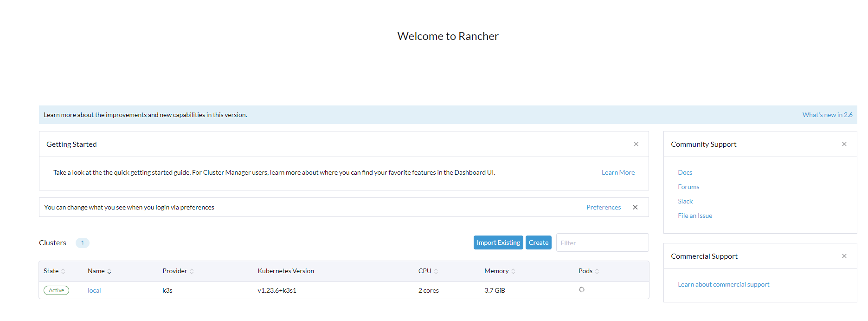Click the Kubernetes Version column header
The image size is (868, 321).
click(286, 271)
